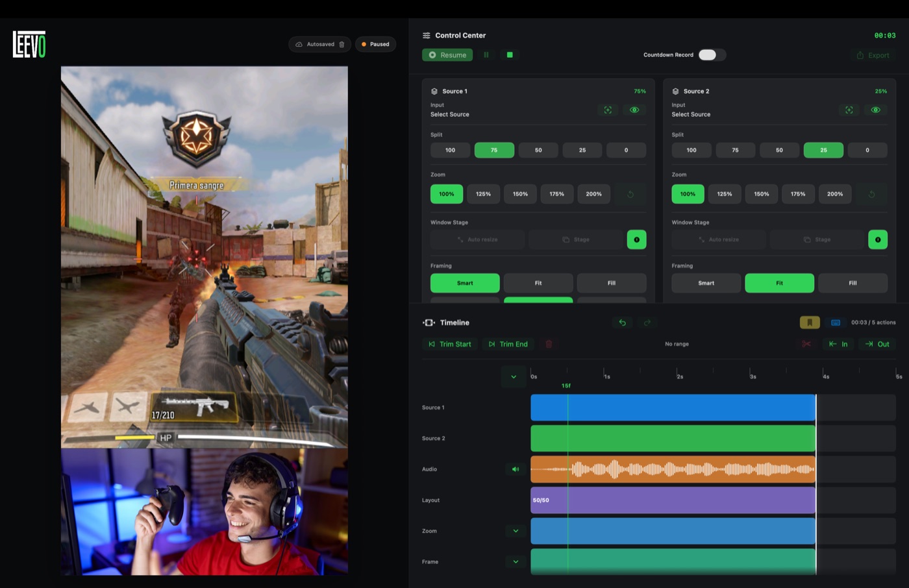Click Source 1 Stage button
Screen dimensions: 909x588
(576, 239)
